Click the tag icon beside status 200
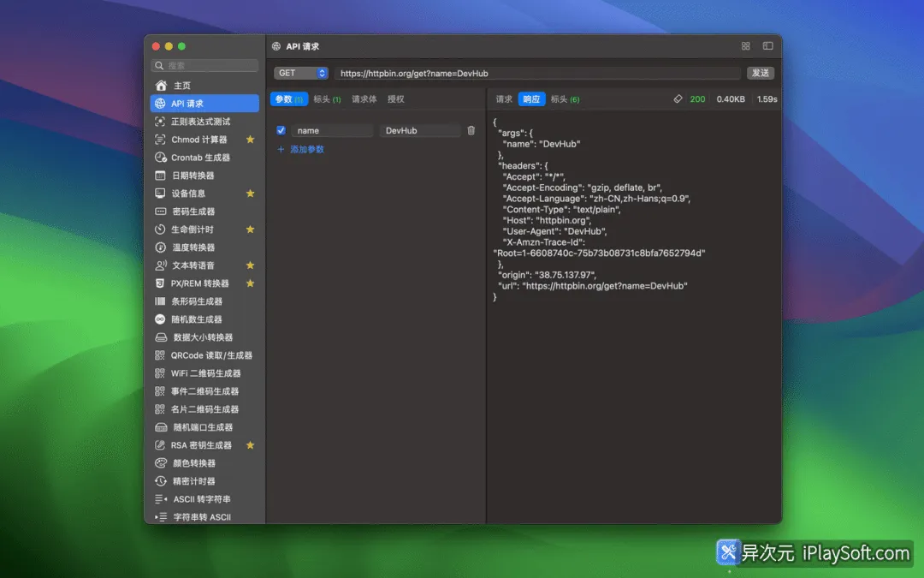Image resolution: width=924 pixels, height=578 pixels. tap(678, 99)
